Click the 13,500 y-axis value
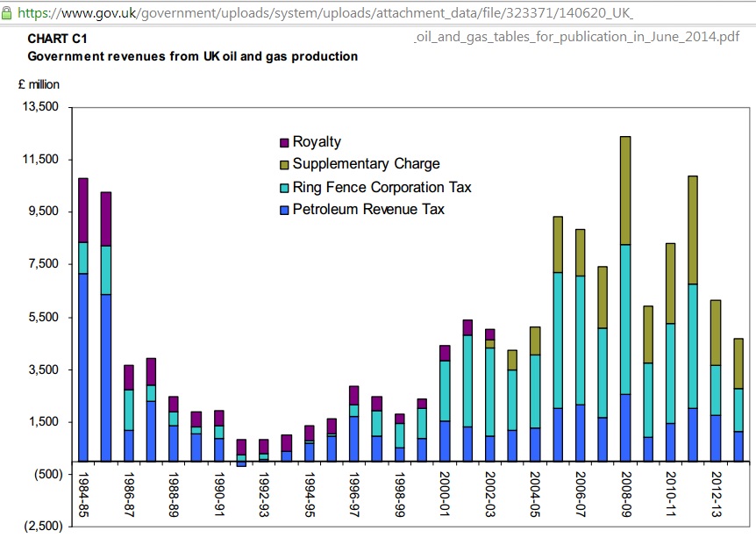The width and height of the screenshot is (756, 545). click(x=40, y=106)
